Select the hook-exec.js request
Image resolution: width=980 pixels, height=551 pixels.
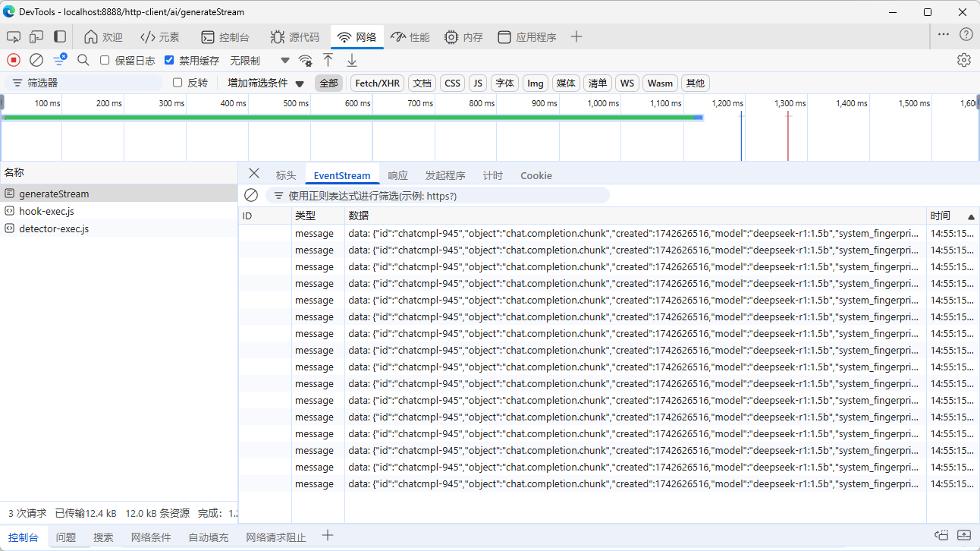point(46,211)
